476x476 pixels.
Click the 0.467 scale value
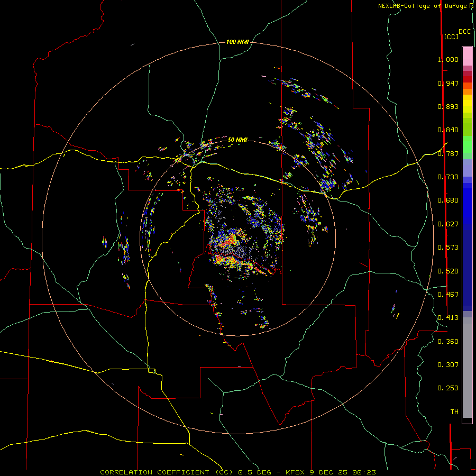point(448,295)
